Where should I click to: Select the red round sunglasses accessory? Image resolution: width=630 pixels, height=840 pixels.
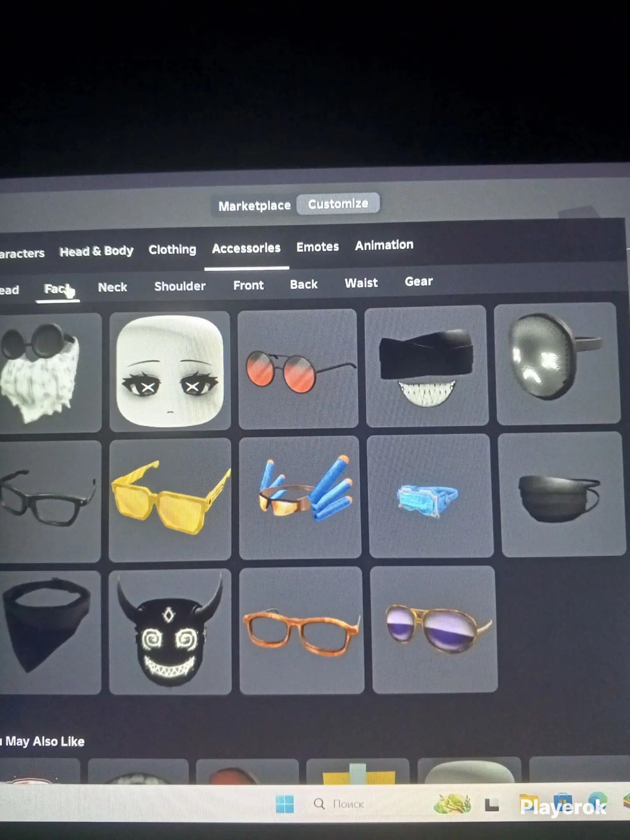[297, 369]
